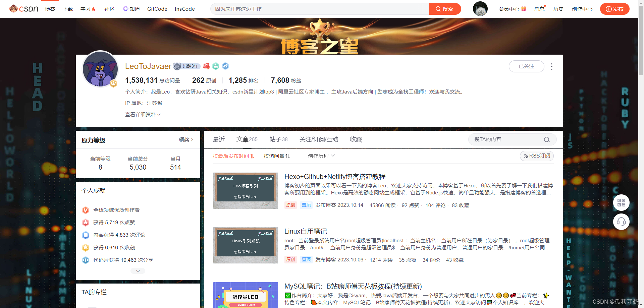The width and height of the screenshot is (644, 308).
Task: Open the 程序员LEO MySQL thumbnail
Action: click(246, 295)
